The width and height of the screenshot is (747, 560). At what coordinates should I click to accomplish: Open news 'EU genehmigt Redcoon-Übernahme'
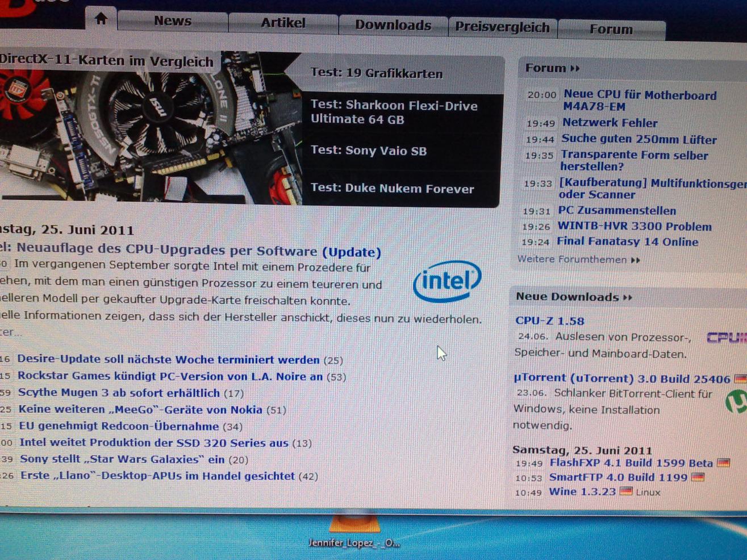(x=119, y=426)
